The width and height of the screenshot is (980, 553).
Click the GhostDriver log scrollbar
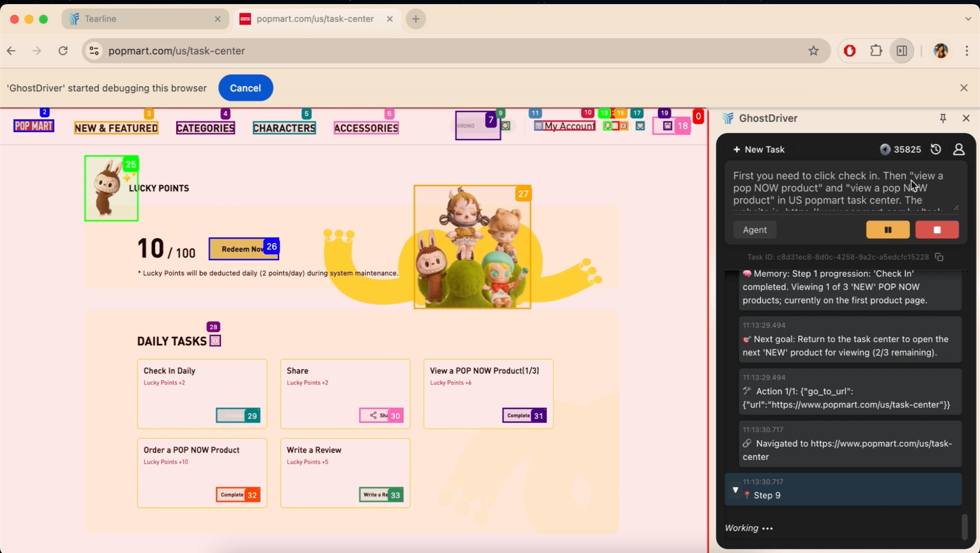point(964,527)
